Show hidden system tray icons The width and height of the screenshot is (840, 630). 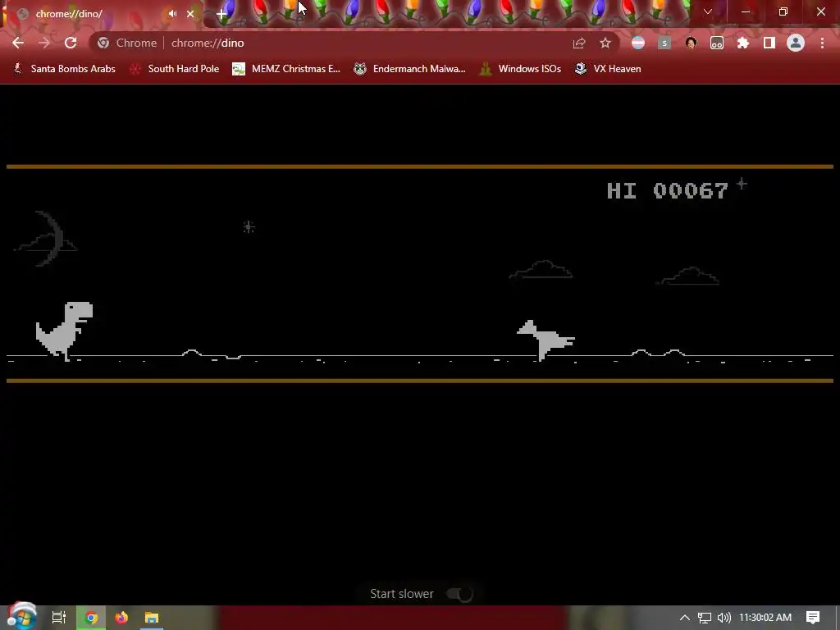(685, 618)
